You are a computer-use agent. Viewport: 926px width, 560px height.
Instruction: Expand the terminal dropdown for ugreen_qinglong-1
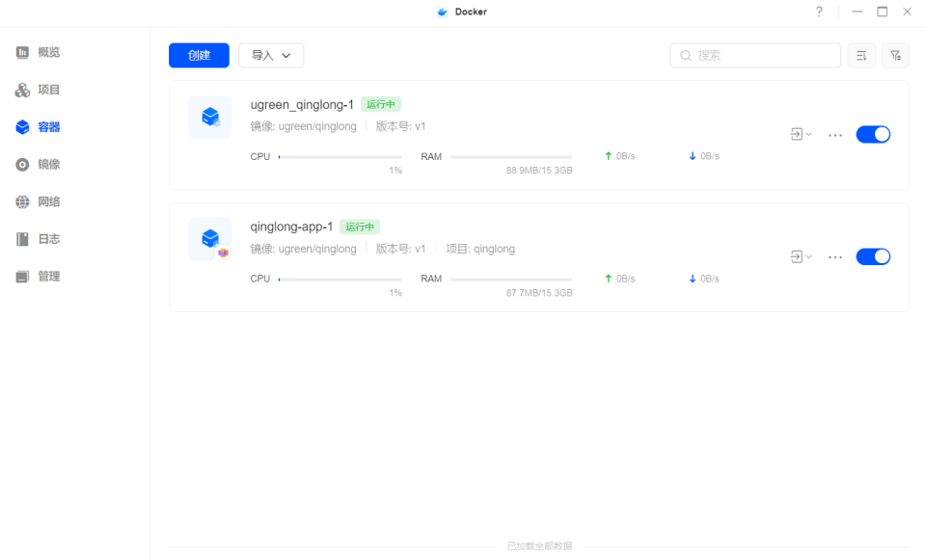[801, 135]
